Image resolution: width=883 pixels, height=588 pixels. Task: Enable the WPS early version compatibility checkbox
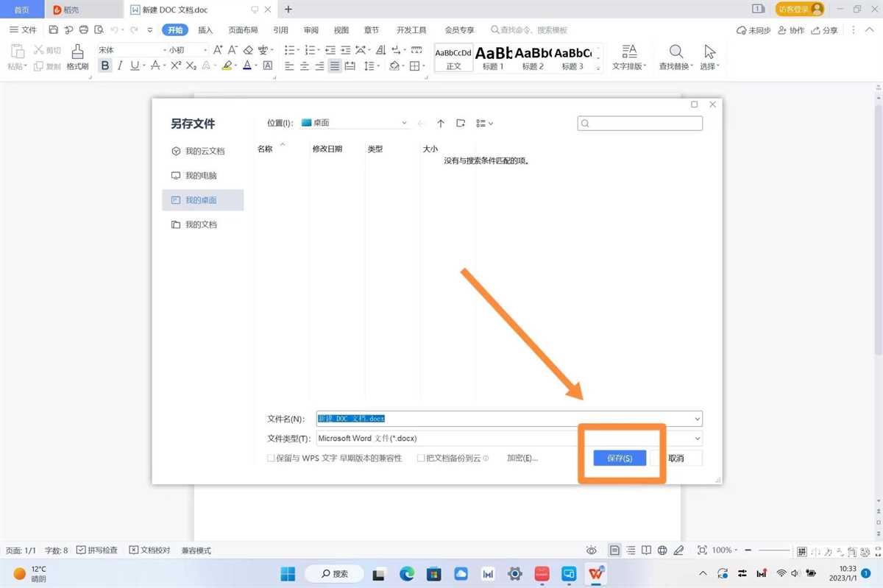[x=271, y=458]
